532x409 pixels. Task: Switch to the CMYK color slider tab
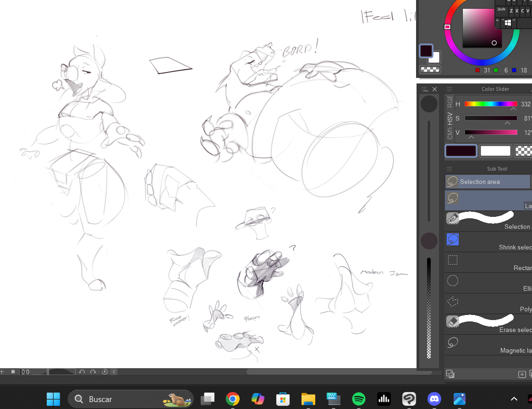(450, 133)
